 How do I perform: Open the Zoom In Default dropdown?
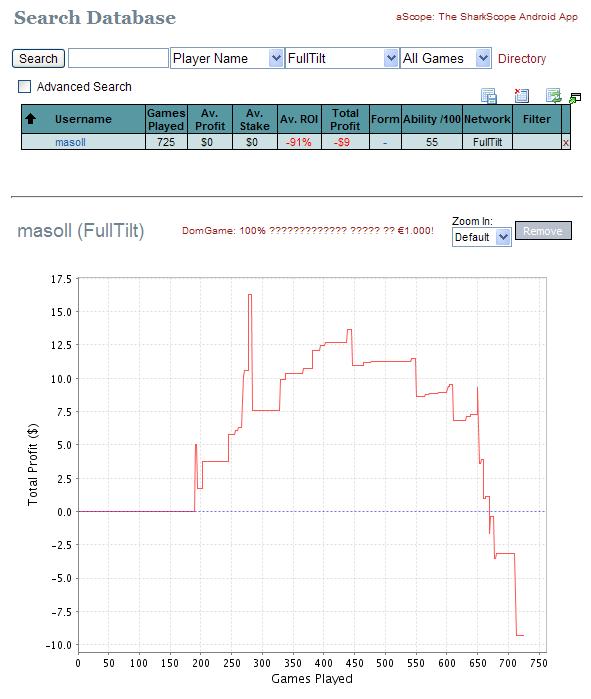coord(481,237)
